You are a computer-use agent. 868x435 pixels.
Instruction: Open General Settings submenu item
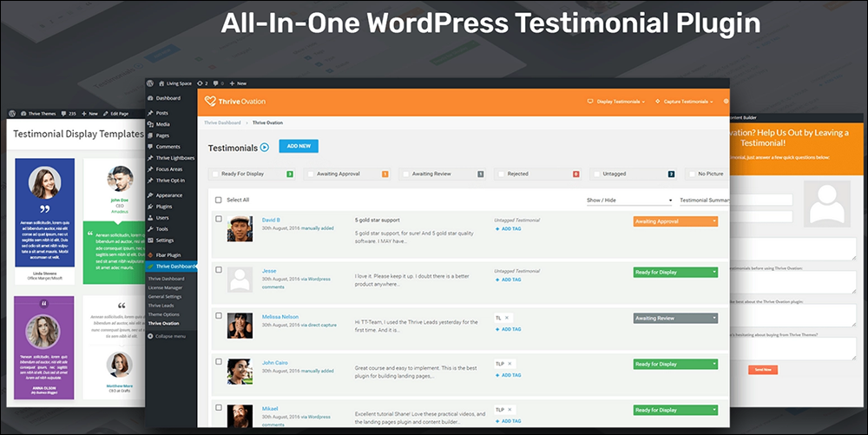[164, 297]
